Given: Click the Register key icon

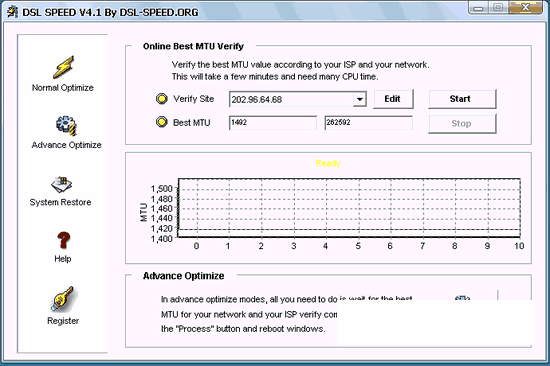Looking at the screenshot, I should [62, 299].
